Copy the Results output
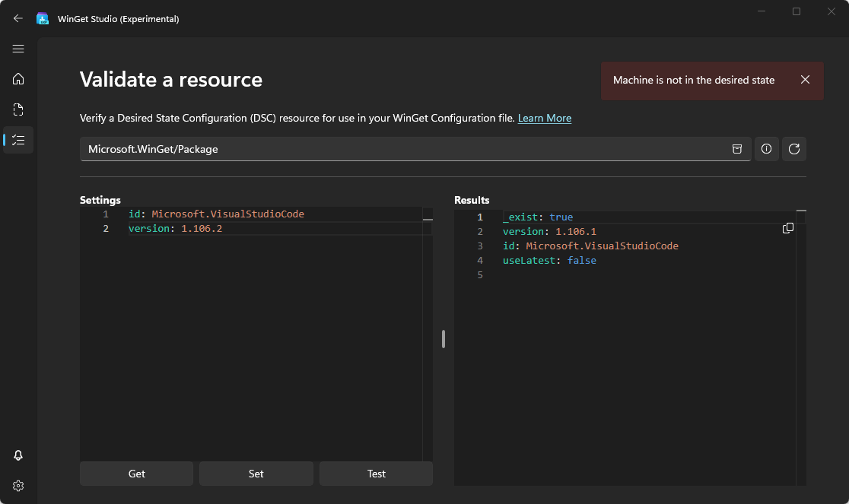 [788, 229]
